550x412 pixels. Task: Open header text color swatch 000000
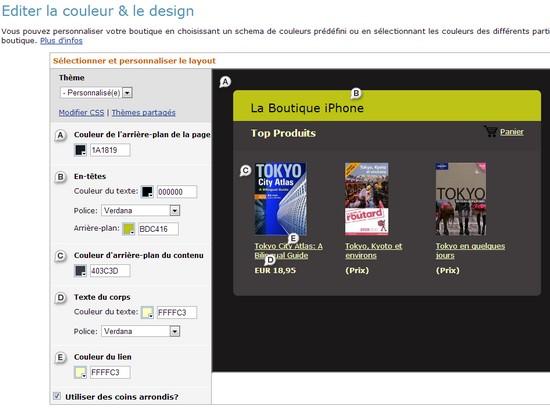click(x=147, y=192)
